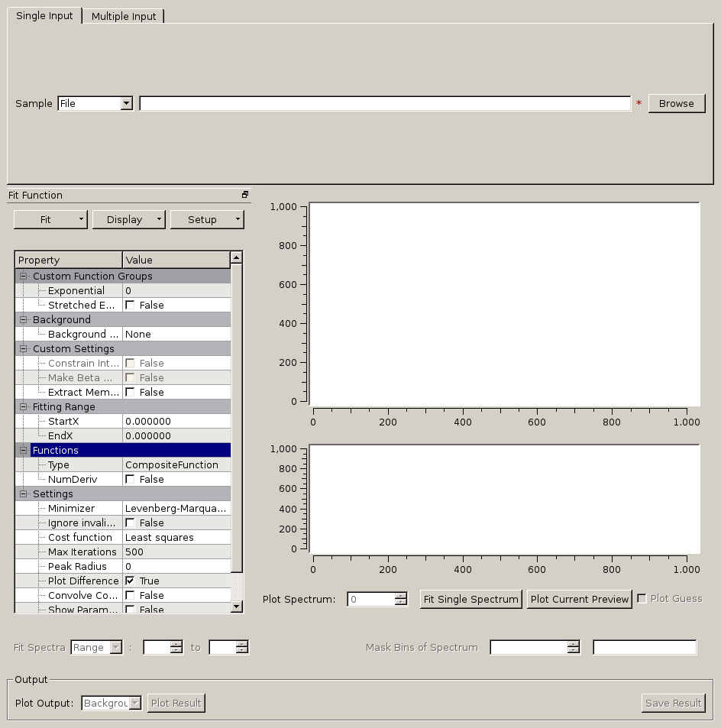Viewport: 721px width, 728px height.
Task: Select the Single Input tab
Action: [x=44, y=16]
